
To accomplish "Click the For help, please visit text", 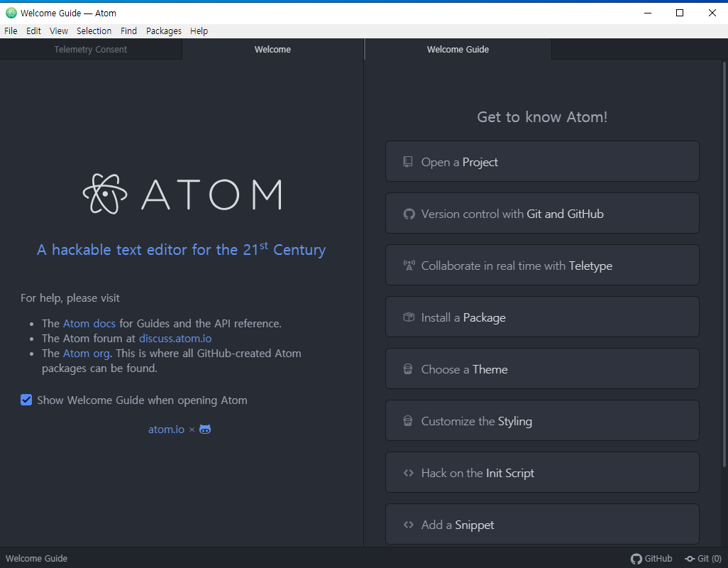I will [70, 297].
